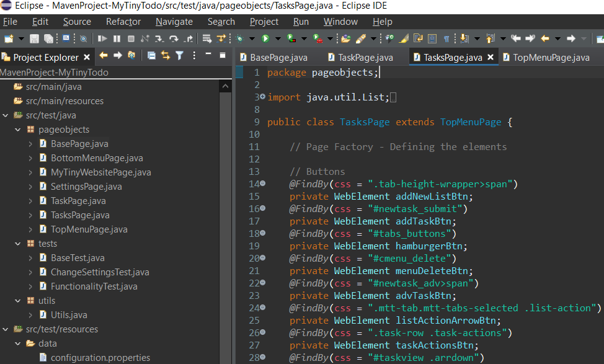Click the Debug bug toolbar icon
This screenshot has height=364, width=604.
[x=240, y=38]
